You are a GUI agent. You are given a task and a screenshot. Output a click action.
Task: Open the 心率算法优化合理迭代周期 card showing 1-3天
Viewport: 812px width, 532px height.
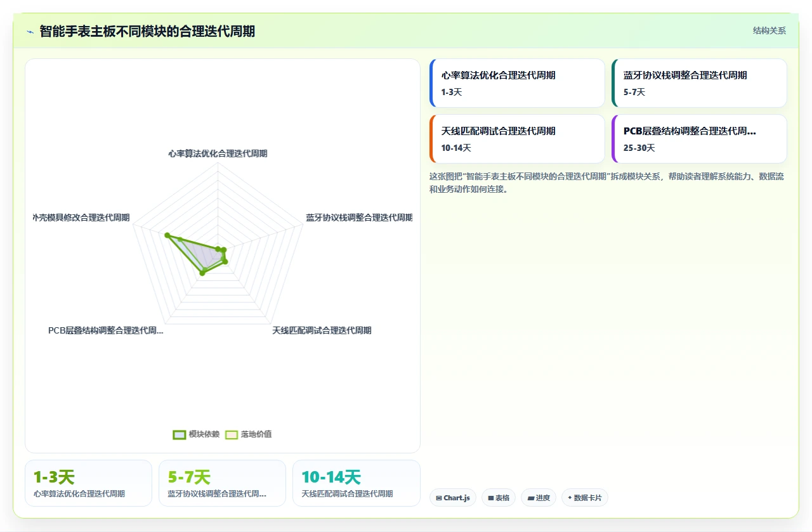517,83
